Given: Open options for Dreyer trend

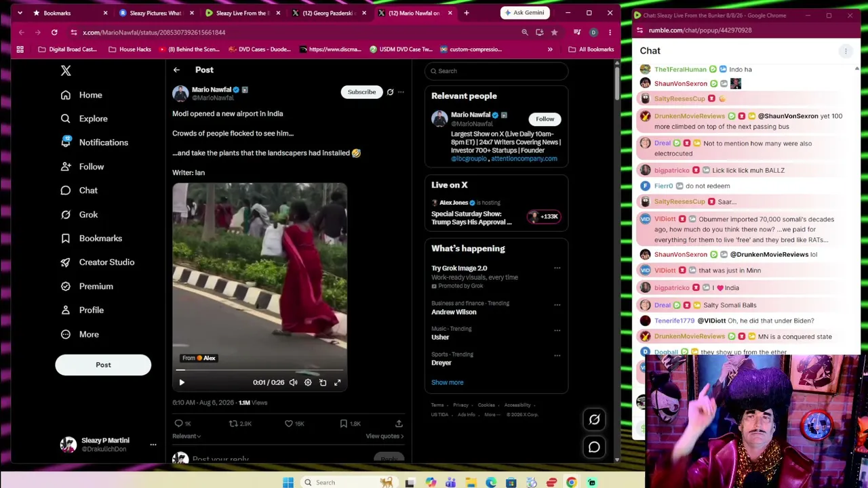Looking at the screenshot, I should [557, 355].
